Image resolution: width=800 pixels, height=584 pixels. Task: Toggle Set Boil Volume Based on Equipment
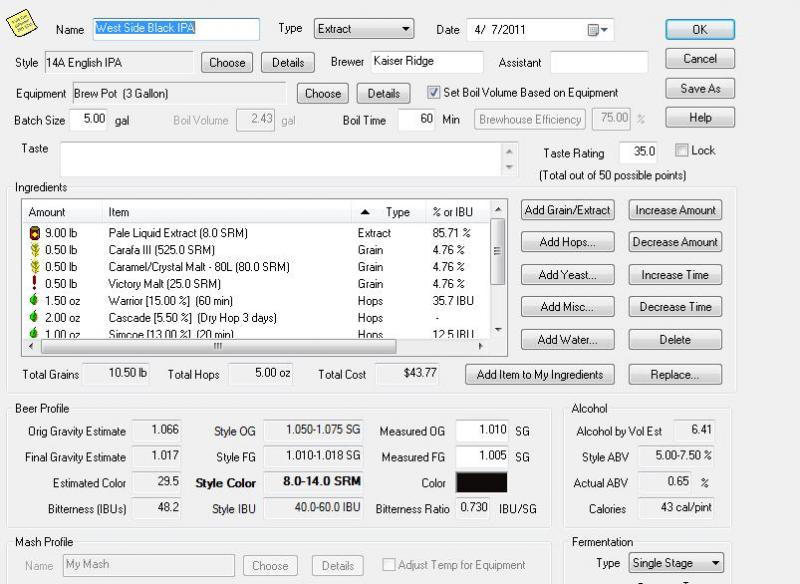(433, 92)
